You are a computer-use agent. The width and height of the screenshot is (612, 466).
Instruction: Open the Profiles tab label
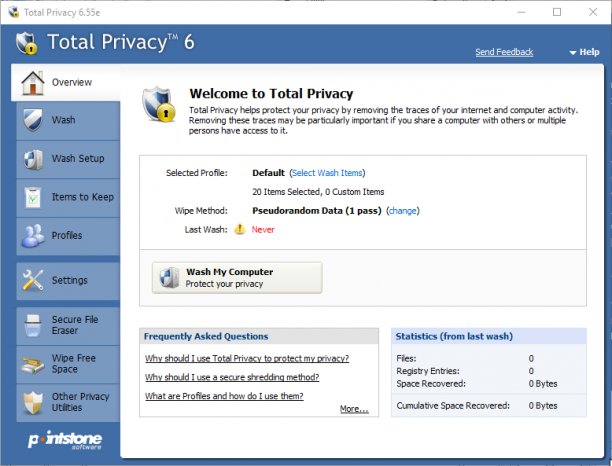click(x=67, y=236)
